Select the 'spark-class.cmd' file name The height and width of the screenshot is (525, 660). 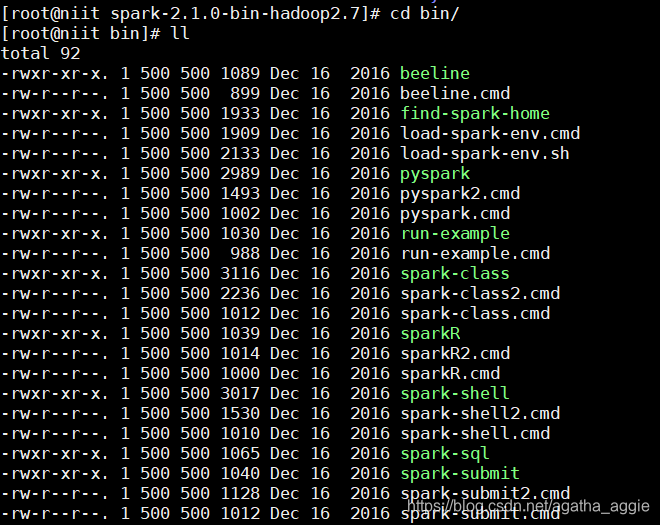(x=475, y=313)
